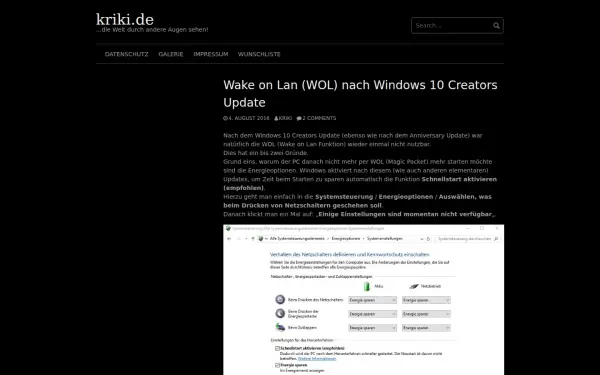Screen dimensions: 600x375
Task: Click the line starting "Hierzu geht man einfach"
Action: pyautogui.click(x=357, y=197)
